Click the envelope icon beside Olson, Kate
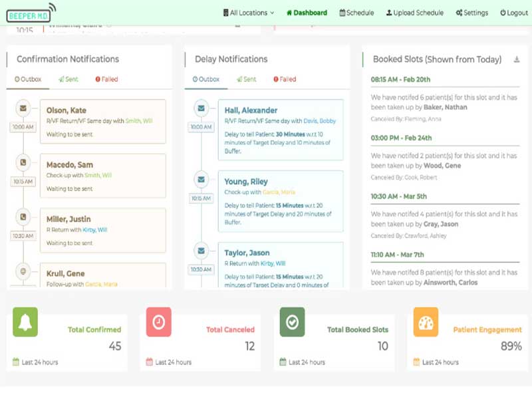 pyautogui.click(x=23, y=108)
